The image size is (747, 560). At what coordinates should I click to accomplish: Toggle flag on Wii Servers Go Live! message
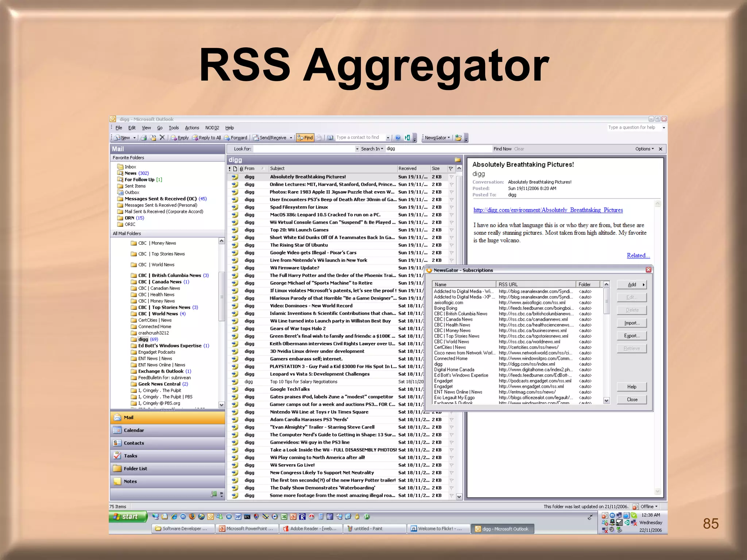point(451,465)
